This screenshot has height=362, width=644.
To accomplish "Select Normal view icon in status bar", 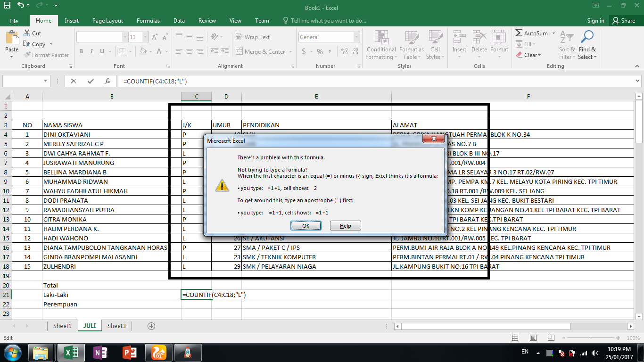I will (515, 338).
